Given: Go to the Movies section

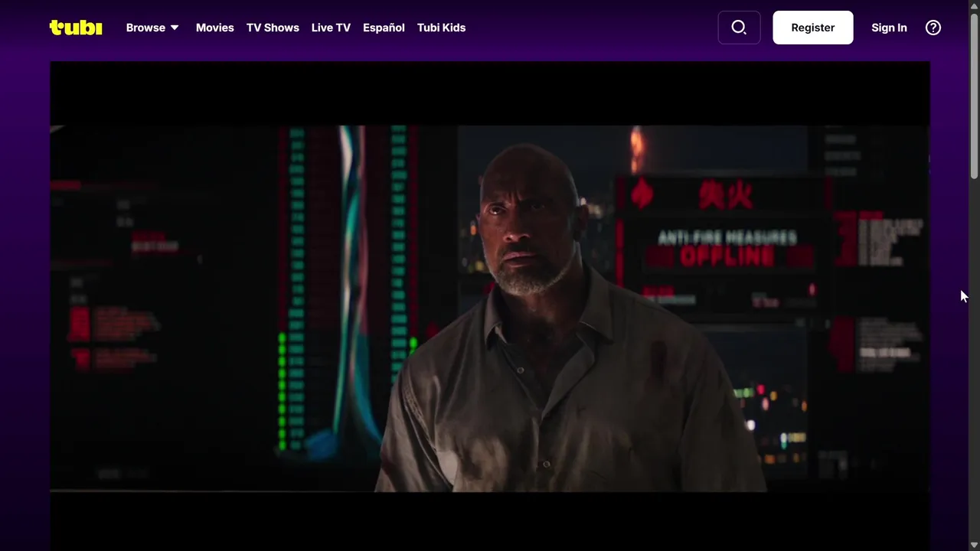Looking at the screenshot, I should 215,28.
